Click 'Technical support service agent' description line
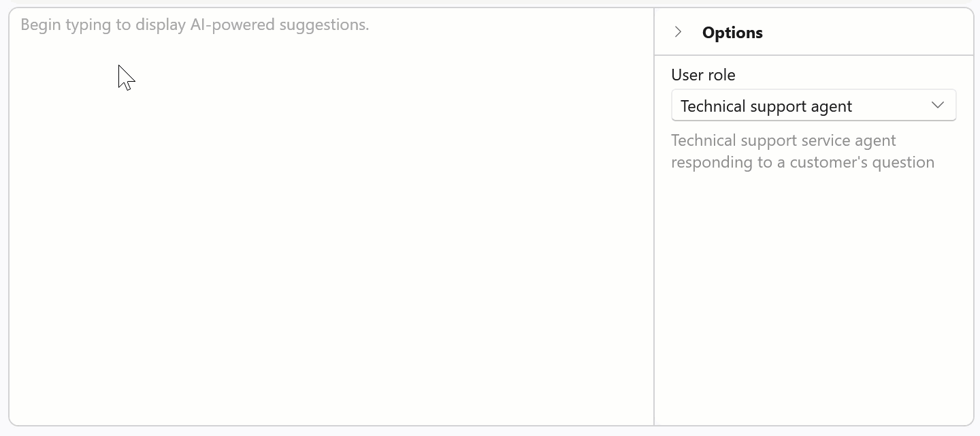 tap(783, 140)
